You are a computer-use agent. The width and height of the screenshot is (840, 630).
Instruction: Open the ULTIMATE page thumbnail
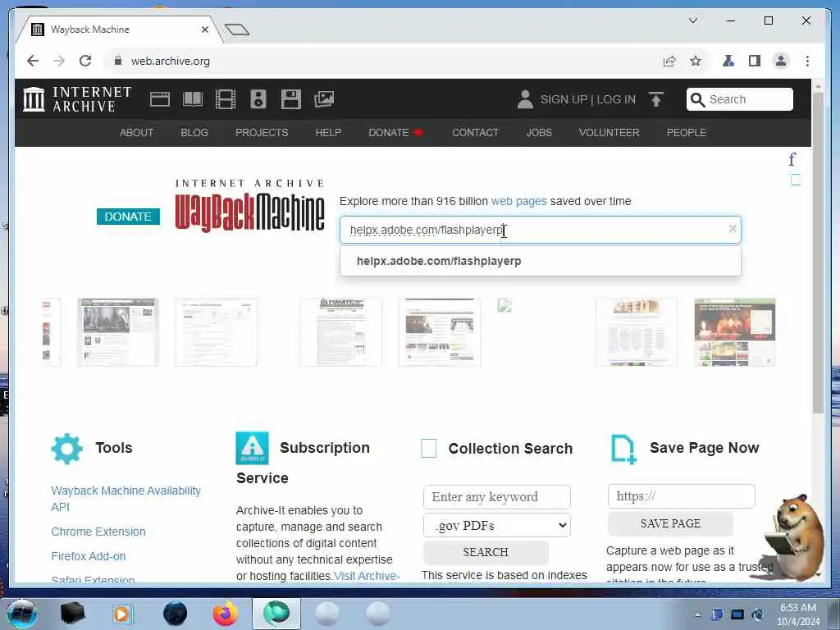tap(341, 332)
